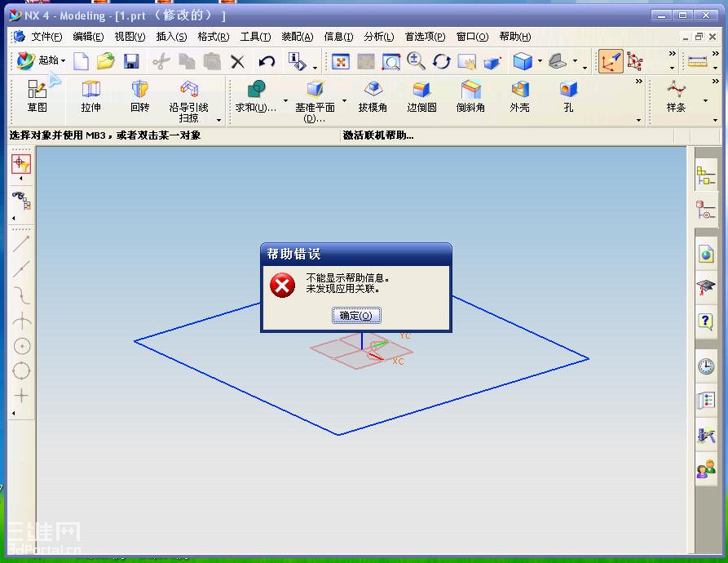Open the 插入(S) menu

pyautogui.click(x=171, y=37)
